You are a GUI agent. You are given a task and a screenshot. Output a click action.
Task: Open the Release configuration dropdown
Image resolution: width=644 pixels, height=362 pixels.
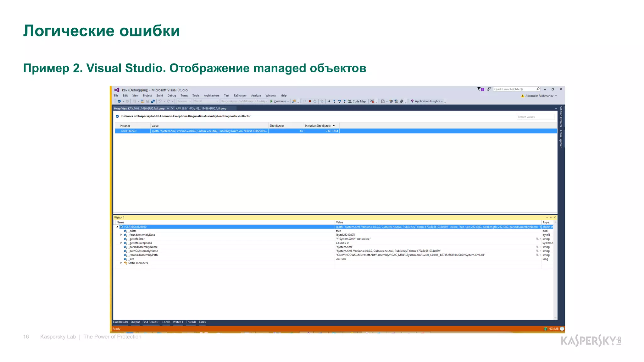pyautogui.click(x=184, y=101)
